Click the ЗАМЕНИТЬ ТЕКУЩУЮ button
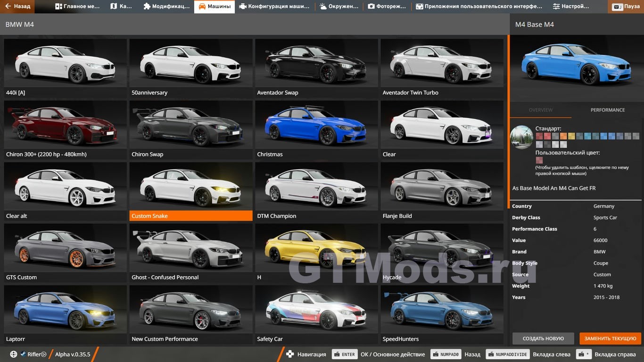 611,338
